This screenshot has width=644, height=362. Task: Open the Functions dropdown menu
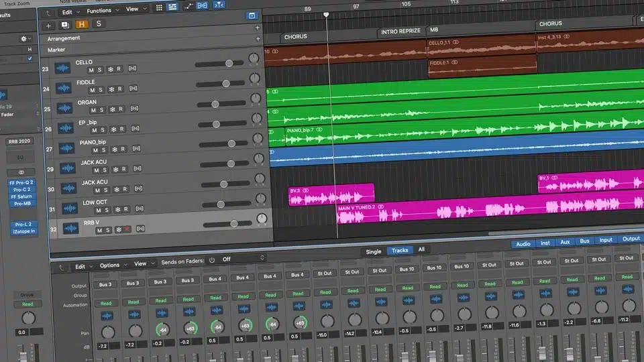pyautogui.click(x=102, y=11)
